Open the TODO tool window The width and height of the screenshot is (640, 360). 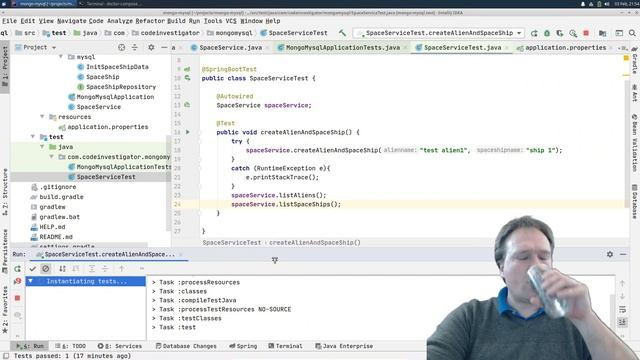pos(70,346)
